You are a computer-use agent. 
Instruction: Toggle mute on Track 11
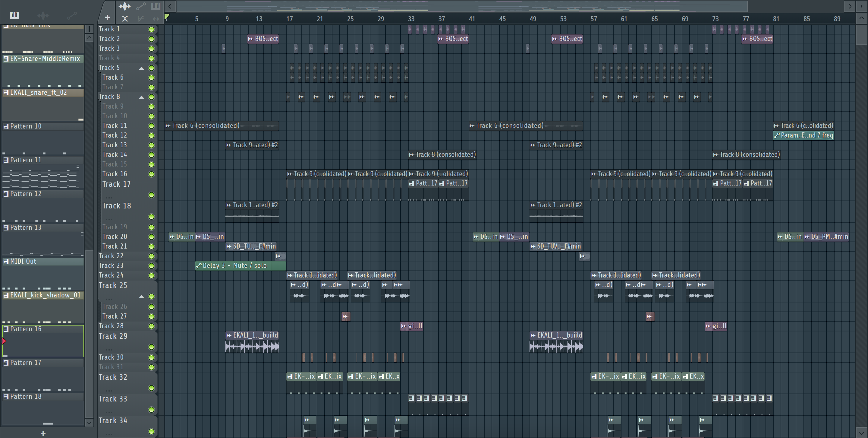152,126
